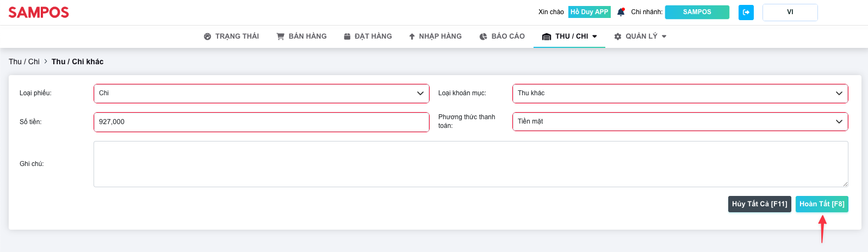The width and height of the screenshot is (868, 252).
Task: Open the notification bell icon
Action: pyautogui.click(x=621, y=12)
